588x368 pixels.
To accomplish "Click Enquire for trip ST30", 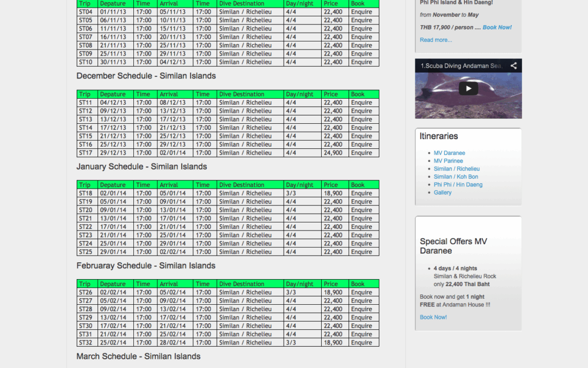I will point(362,326).
